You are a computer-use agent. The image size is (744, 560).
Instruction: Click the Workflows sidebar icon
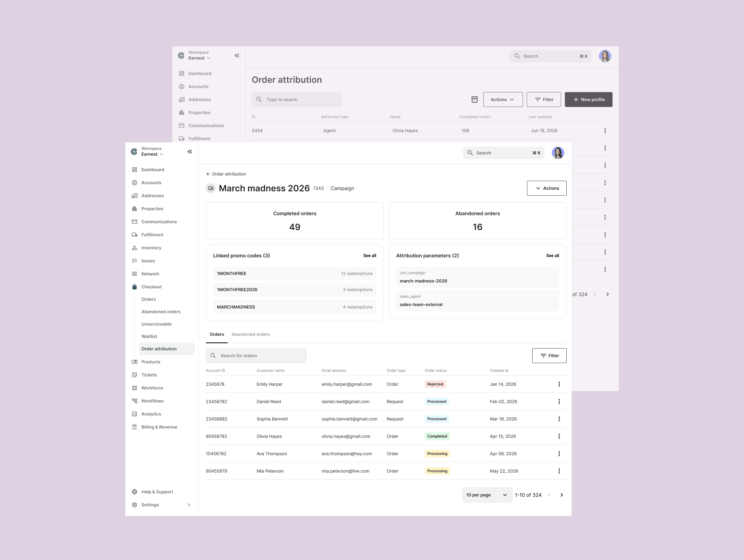click(135, 401)
